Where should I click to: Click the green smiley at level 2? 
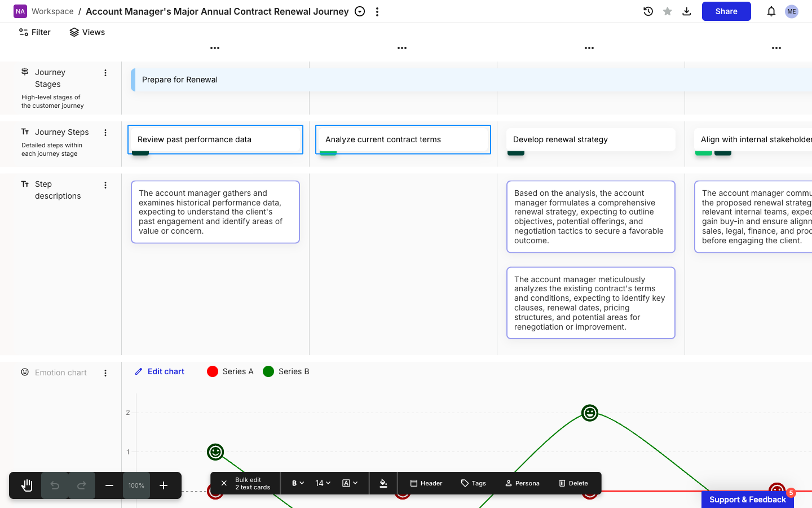pos(590,413)
